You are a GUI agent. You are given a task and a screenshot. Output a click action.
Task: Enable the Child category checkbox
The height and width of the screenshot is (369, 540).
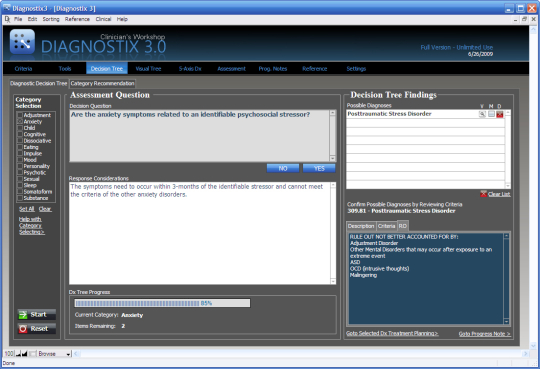(20, 128)
